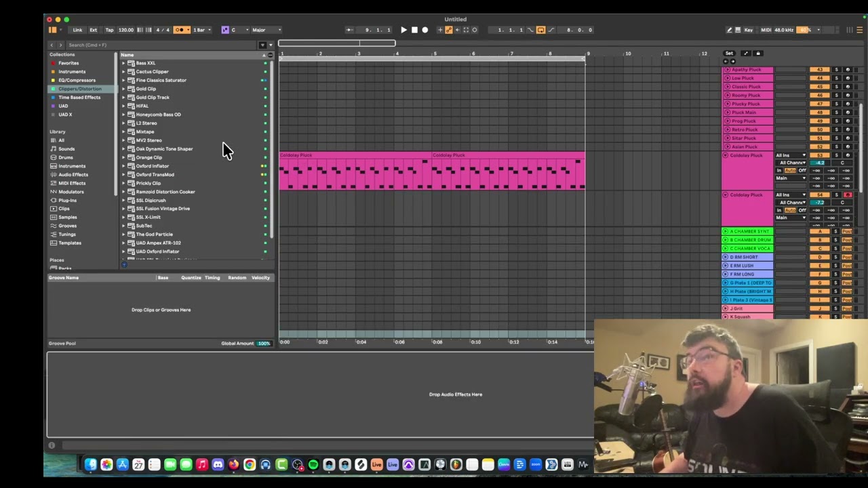Click the 4 / 4 time signature field
The image size is (868, 488).
pos(163,30)
